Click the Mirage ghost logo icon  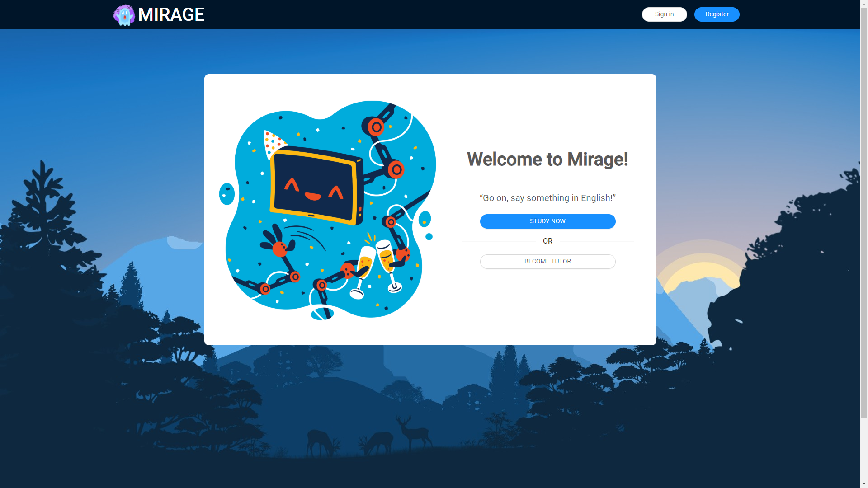(x=124, y=15)
